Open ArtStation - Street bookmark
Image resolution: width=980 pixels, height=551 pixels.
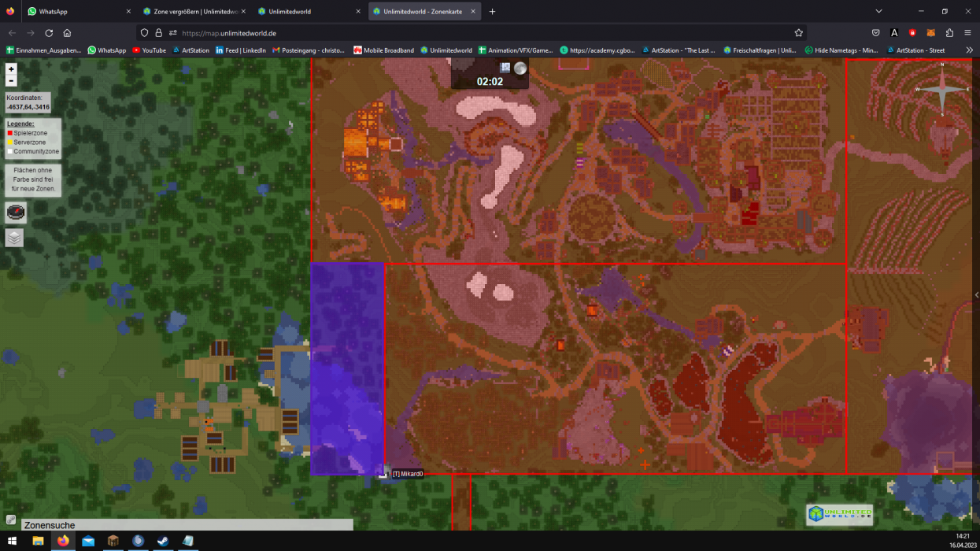[915, 50]
